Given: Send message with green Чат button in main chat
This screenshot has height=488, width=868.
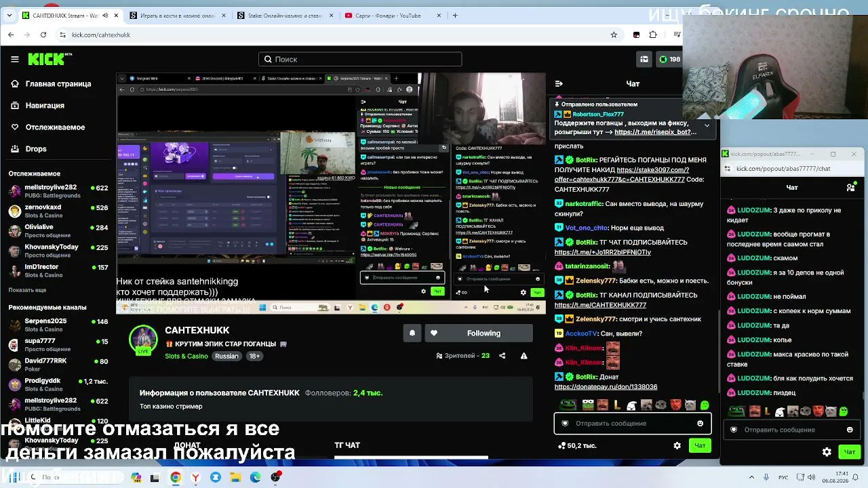Looking at the screenshot, I should coord(700,445).
